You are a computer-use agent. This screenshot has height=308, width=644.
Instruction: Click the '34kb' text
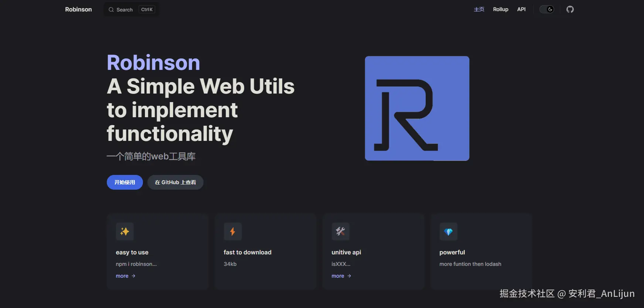coord(230,264)
